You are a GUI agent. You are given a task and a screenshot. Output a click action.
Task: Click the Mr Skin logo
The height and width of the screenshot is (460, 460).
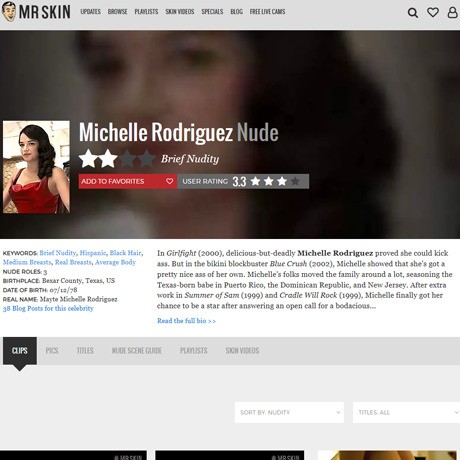click(x=36, y=12)
